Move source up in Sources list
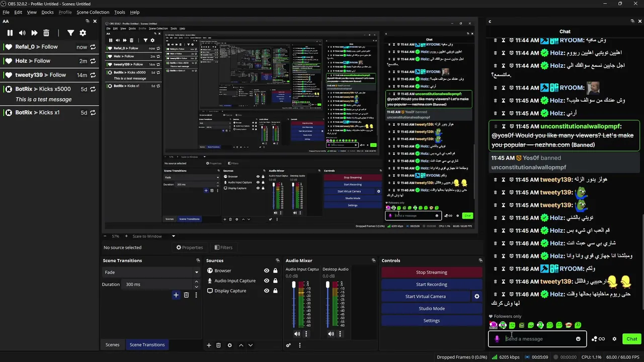This screenshot has width=644, height=362. pos(241,345)
